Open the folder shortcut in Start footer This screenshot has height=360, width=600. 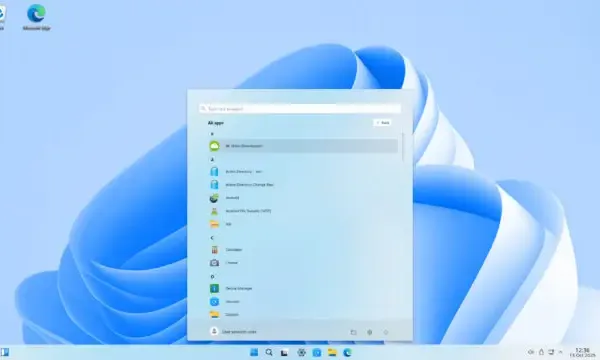click(x=354, y=332)
